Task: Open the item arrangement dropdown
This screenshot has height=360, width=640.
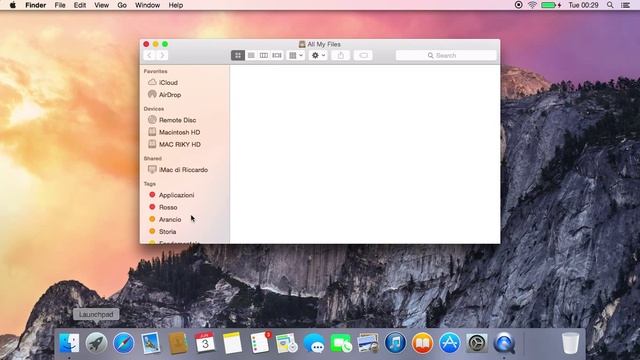Action: point(296,55)
